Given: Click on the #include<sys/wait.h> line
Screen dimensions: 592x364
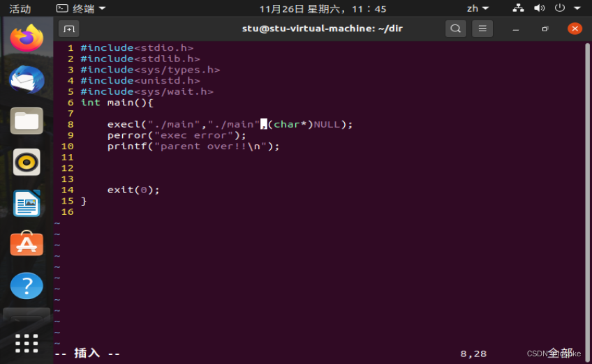Looking at the screenshot, I should pyautogui.click(x=147, y=91).
